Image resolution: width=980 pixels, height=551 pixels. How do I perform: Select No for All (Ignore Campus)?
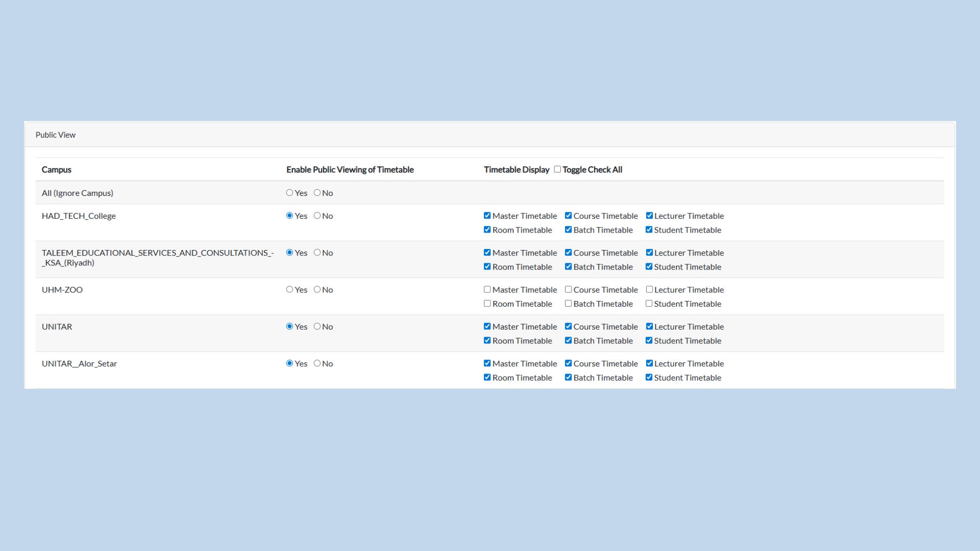pyautogui.click(x=317, y=193)
